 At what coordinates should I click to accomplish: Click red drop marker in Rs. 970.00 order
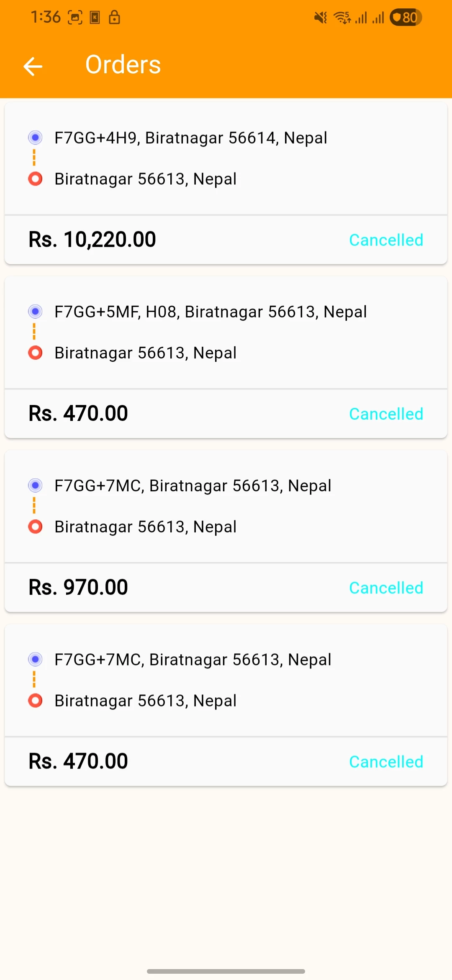[35, 526]
